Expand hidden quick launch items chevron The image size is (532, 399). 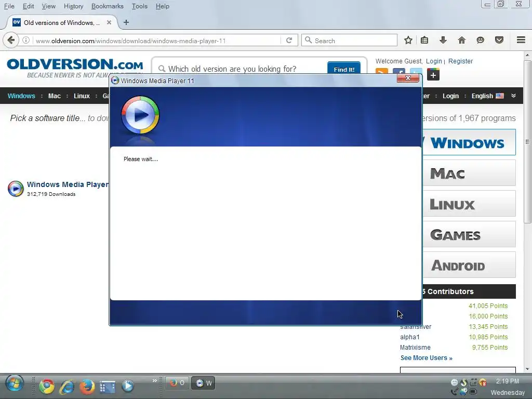click(x=155, y=380)
